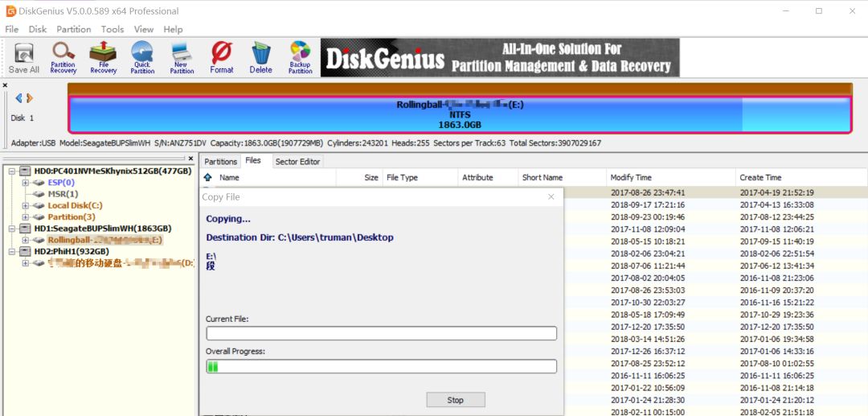Expand the Partition(3) tree node
Screen dimensions: 868x416
tap(26, 217)
